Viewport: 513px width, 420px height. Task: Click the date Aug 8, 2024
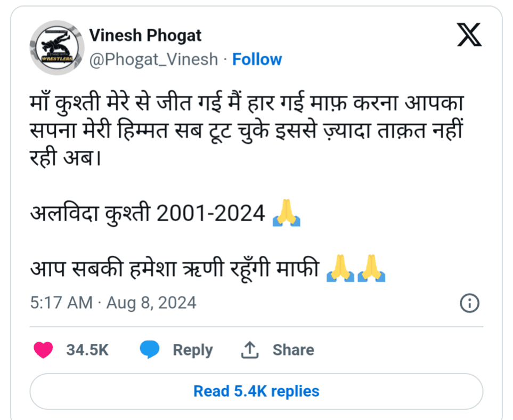[151, 303]
